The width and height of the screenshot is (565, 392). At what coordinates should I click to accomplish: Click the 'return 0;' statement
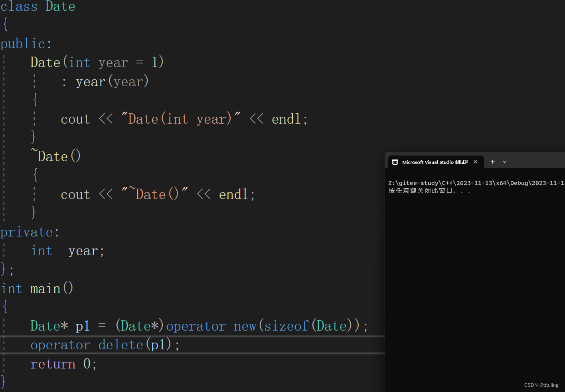(63, 364)
